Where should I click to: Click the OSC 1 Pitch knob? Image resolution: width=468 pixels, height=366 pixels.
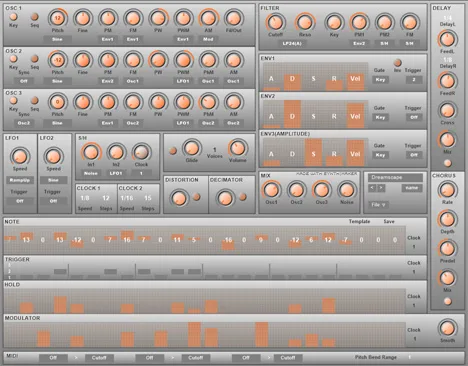point(58,18)
